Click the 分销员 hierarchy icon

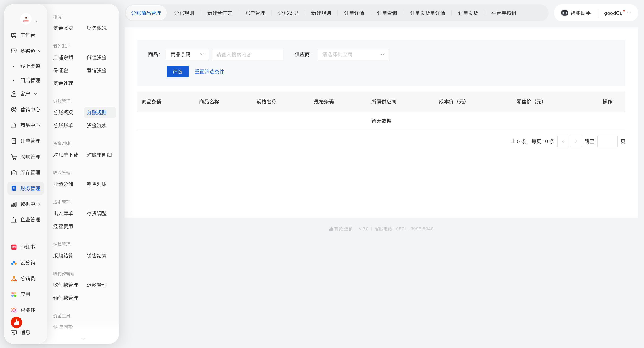(x=14, y=279)
